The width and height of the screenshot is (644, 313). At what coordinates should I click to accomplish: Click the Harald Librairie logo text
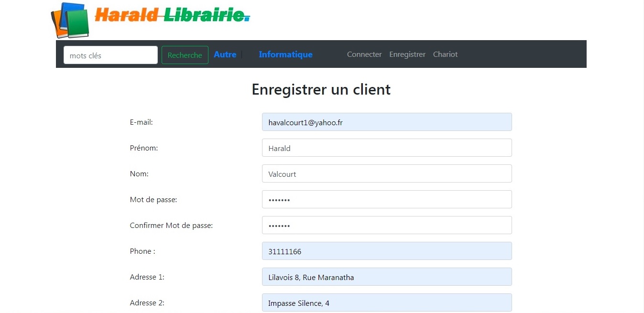(x=172, y=15)
